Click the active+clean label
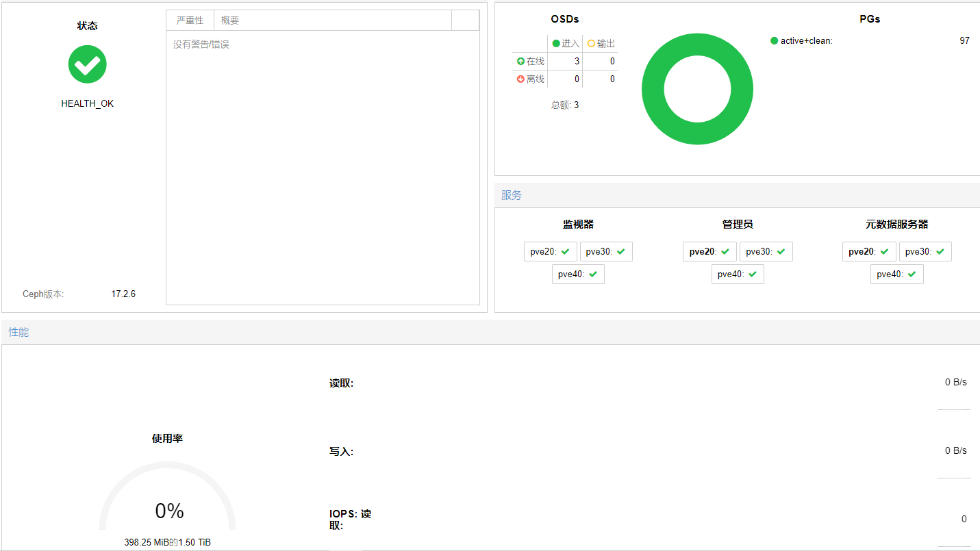 click(807, 41)
